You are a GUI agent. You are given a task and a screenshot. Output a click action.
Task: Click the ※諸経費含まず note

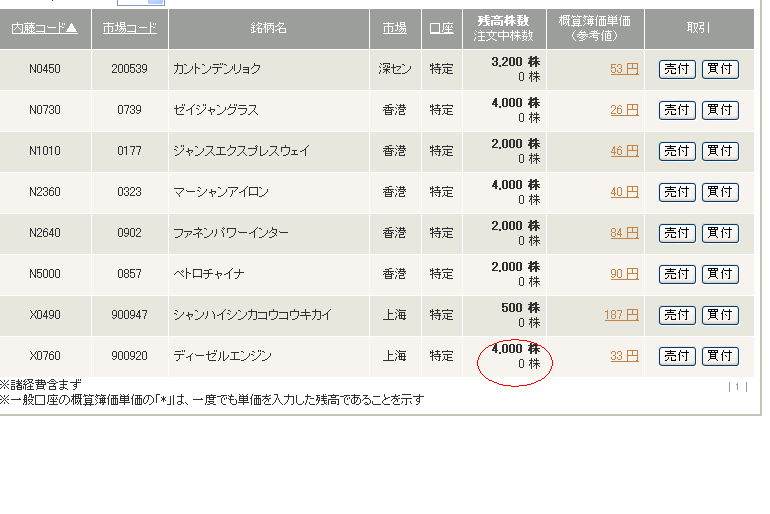point(41,384)
